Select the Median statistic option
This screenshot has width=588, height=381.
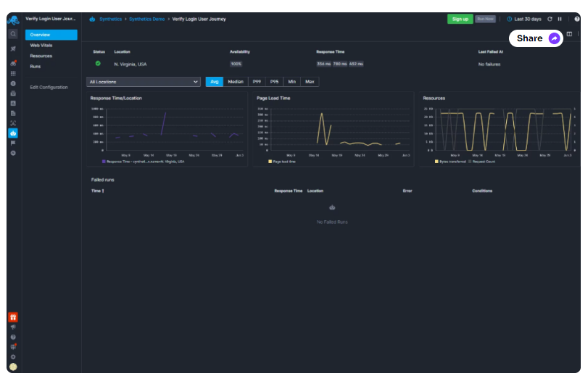pos(236,82)
